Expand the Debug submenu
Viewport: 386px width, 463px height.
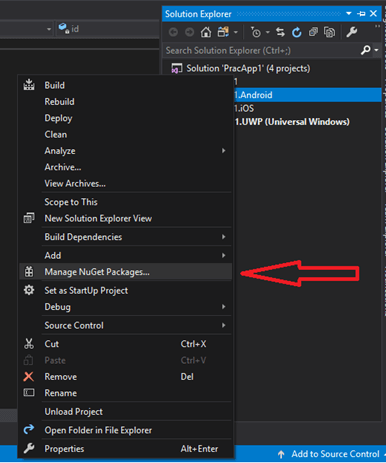coord(125,307)
